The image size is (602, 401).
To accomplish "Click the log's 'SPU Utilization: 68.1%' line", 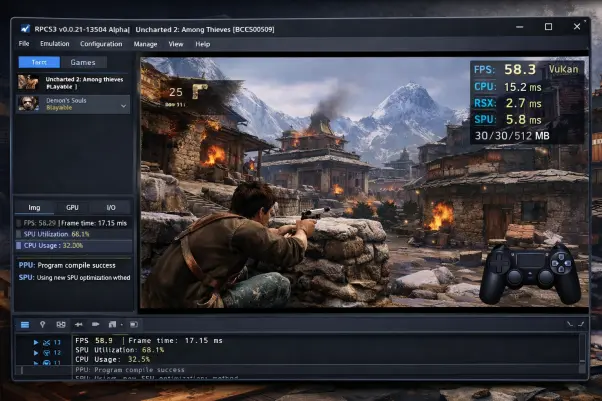I will pos(119,350).
